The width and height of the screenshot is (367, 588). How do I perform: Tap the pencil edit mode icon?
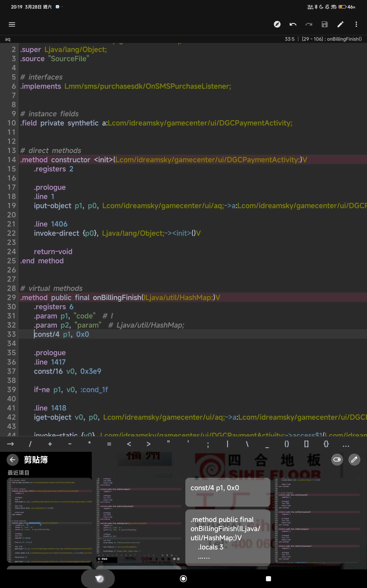click(340, 24)
